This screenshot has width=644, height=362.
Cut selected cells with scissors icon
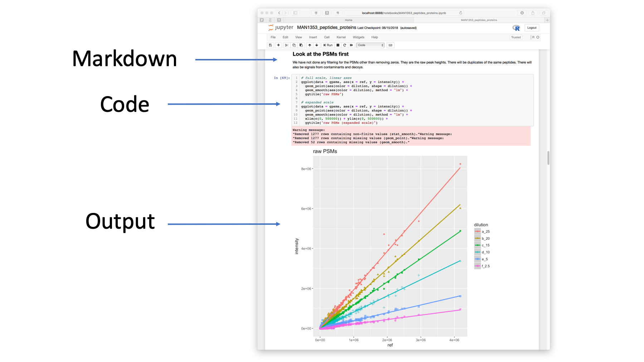pyautogui.click(x=287, y=45)
